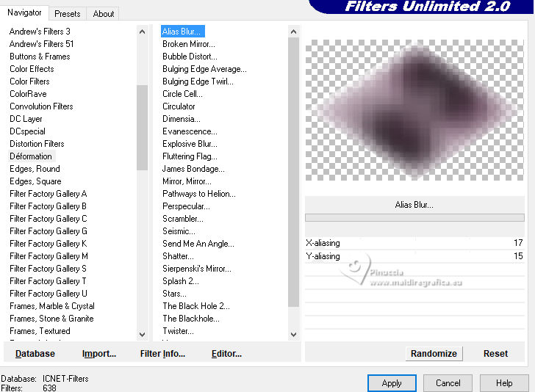Screen dimensions: 535x392
Task: Open Filter Info... dialog
Action: click(x=162, y=354)
